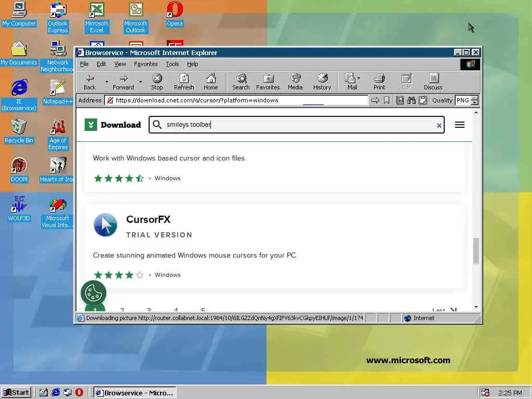Select the DOOM desktop shortcut
The height and width of the screenshot is (399, 532).
pos(19,170)
